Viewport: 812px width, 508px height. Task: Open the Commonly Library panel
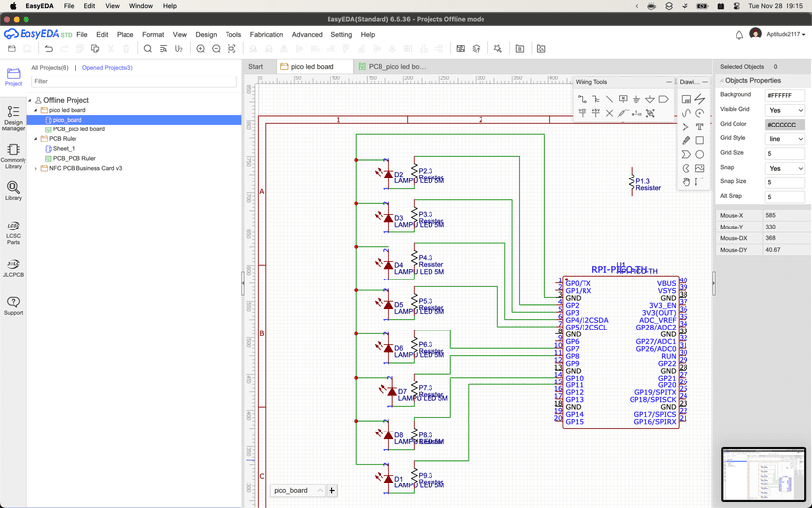[x=13, y=155]
